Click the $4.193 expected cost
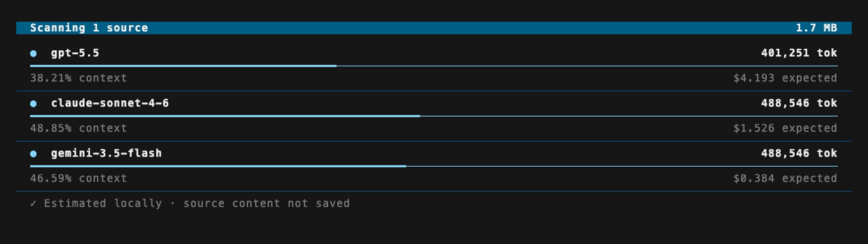Image resolution: width=868 pixels, height=244 pixels. [785, 78]
